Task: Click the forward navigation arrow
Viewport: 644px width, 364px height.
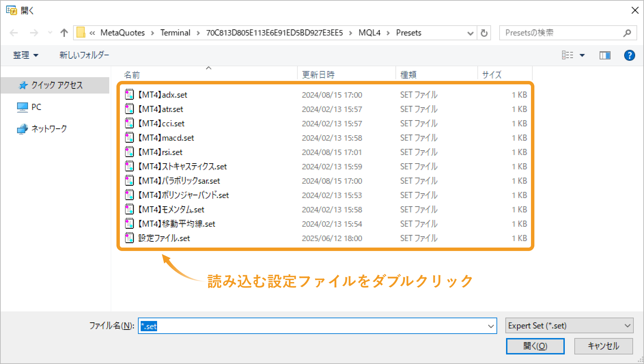Action: click(x=34, y=32)
